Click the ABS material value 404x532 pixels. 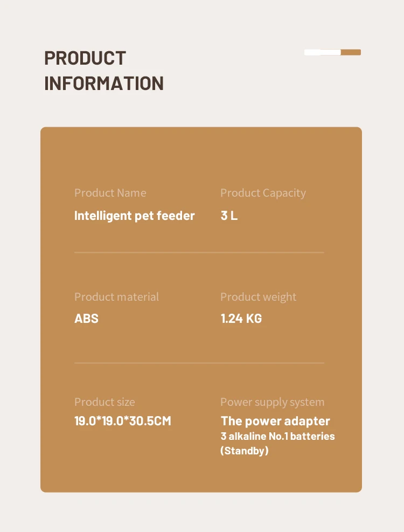click(x=86, y=319)
